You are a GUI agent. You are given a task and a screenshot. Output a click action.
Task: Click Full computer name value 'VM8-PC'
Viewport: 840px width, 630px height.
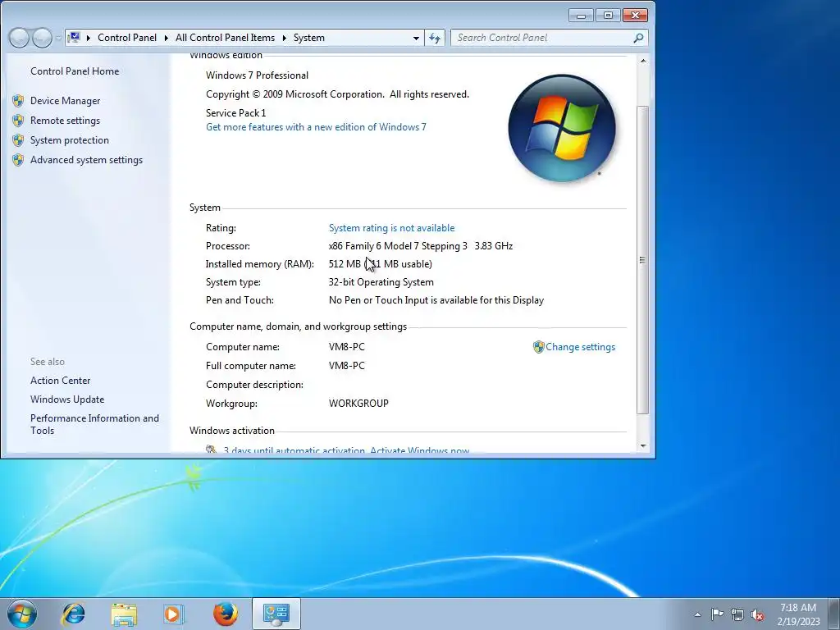(x=347, y=366)
